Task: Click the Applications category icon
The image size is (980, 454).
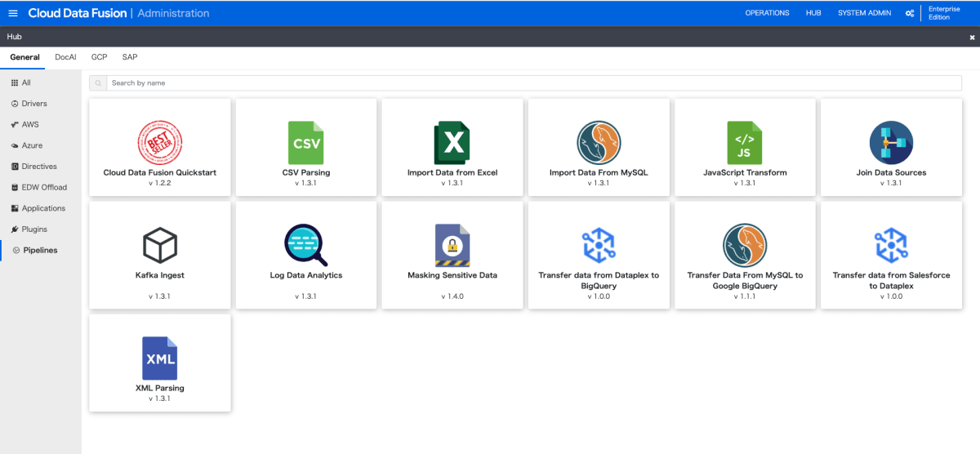Action: coord(15,208)
